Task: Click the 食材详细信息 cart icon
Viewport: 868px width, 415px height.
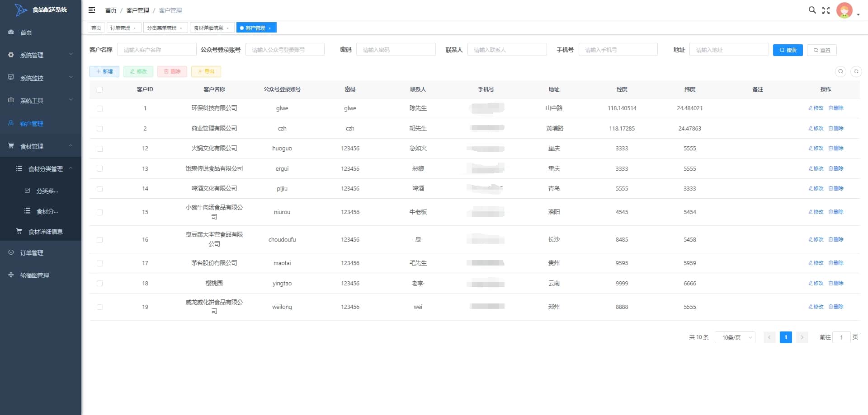Action: coord(19,231)
